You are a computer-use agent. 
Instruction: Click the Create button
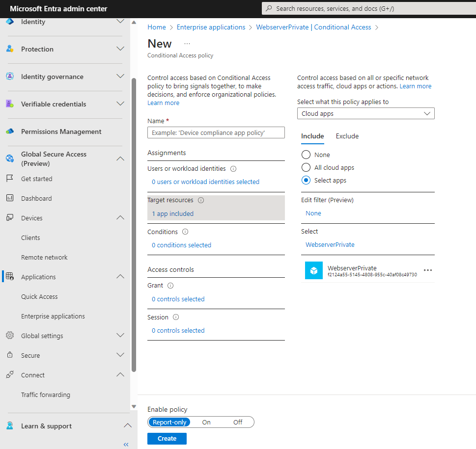tap(167, 439)
